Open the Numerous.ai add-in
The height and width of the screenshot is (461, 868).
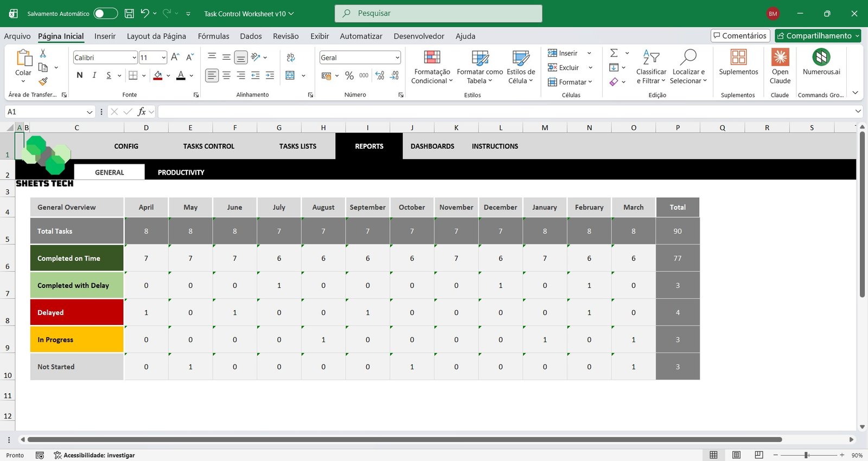click(821, 62)
